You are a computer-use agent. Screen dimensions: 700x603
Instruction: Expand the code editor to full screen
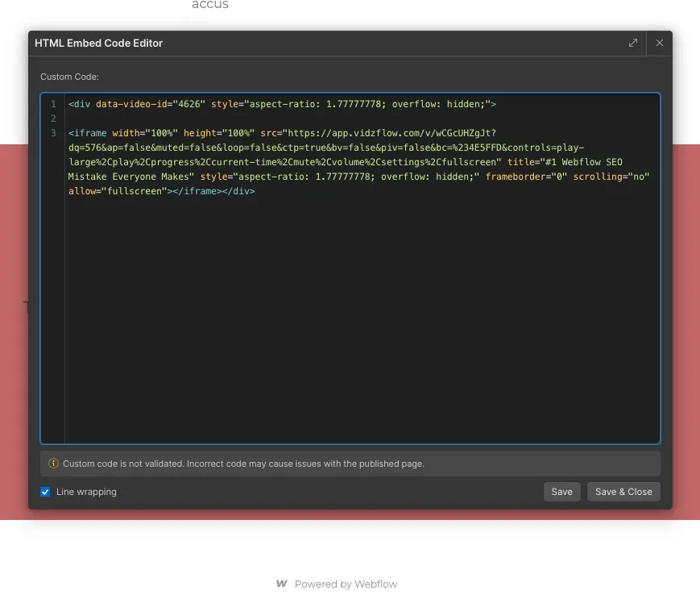(632, 43)
